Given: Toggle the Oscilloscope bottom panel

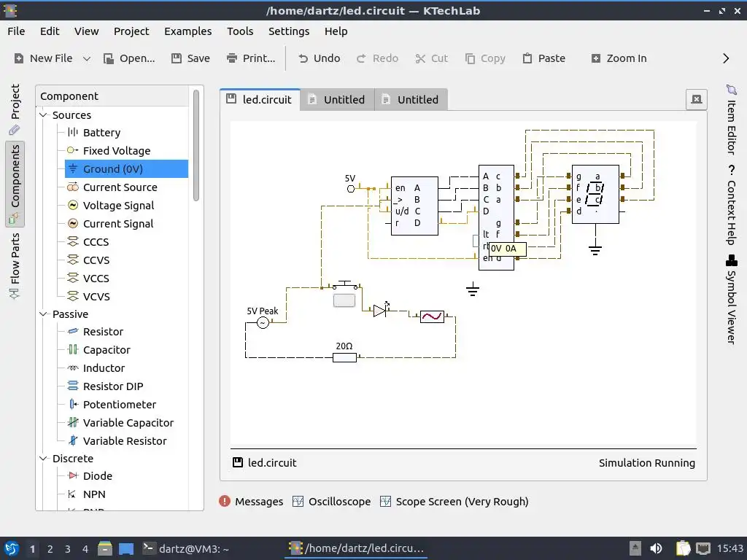Looking at the screenshot, I should tap(332, 502).
